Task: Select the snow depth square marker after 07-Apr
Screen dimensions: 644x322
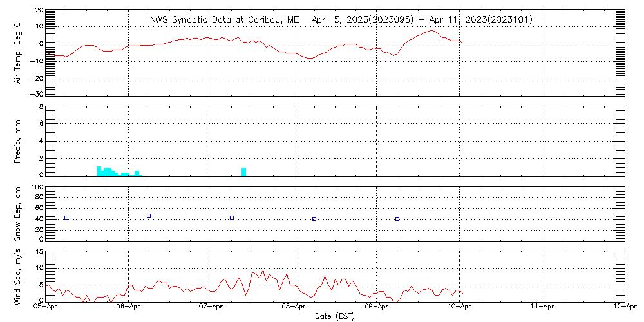Action: click(x=232, y=218)
